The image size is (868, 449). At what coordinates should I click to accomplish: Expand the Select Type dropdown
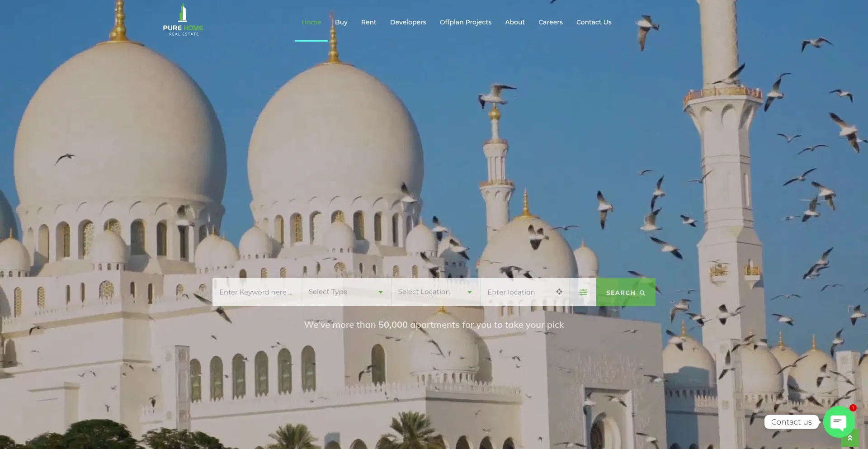(346, 292)
